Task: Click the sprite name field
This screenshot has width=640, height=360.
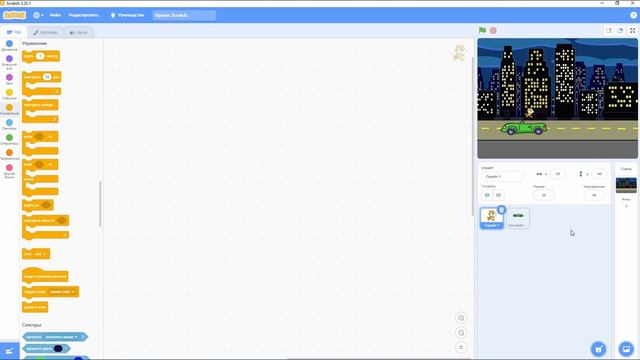Action: coord(502,176)
